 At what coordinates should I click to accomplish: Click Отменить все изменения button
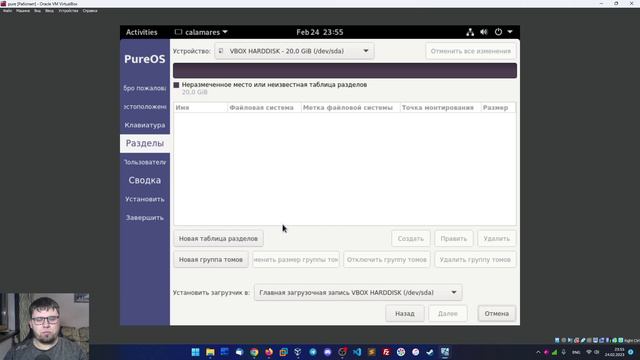tap(471, 51)
